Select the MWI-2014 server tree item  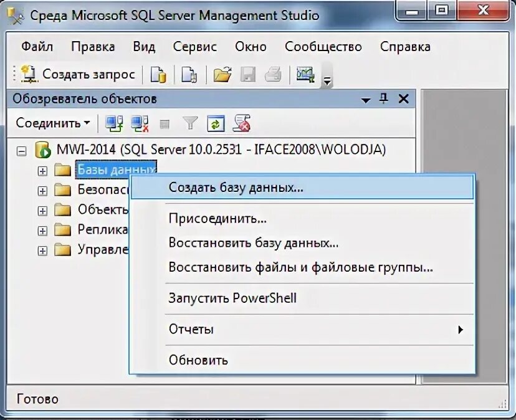(221, 150)
